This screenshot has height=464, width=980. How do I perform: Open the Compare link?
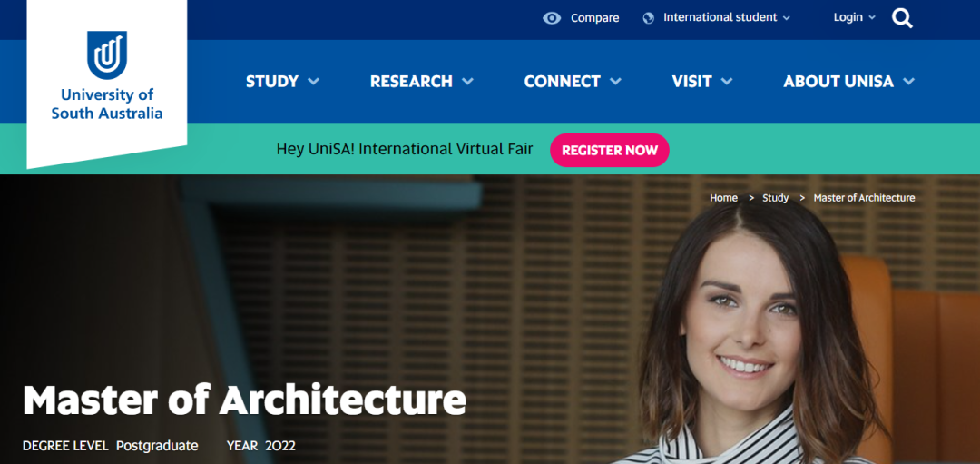tap(594, 18)
